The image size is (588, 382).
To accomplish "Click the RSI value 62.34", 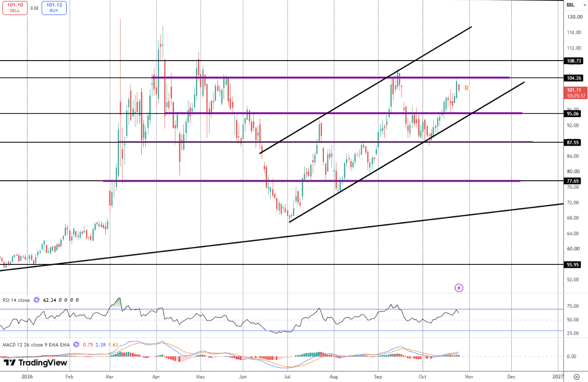I will (x=50, y=300).
